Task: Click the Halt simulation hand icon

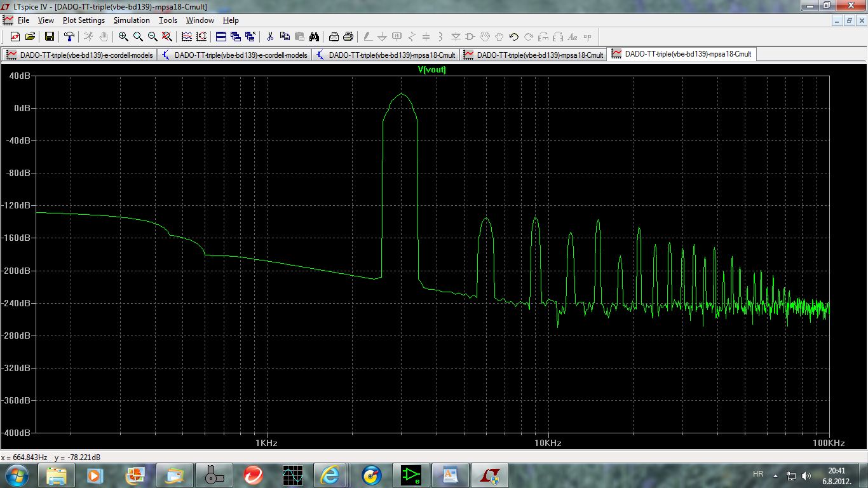Action: click(103, 37)
